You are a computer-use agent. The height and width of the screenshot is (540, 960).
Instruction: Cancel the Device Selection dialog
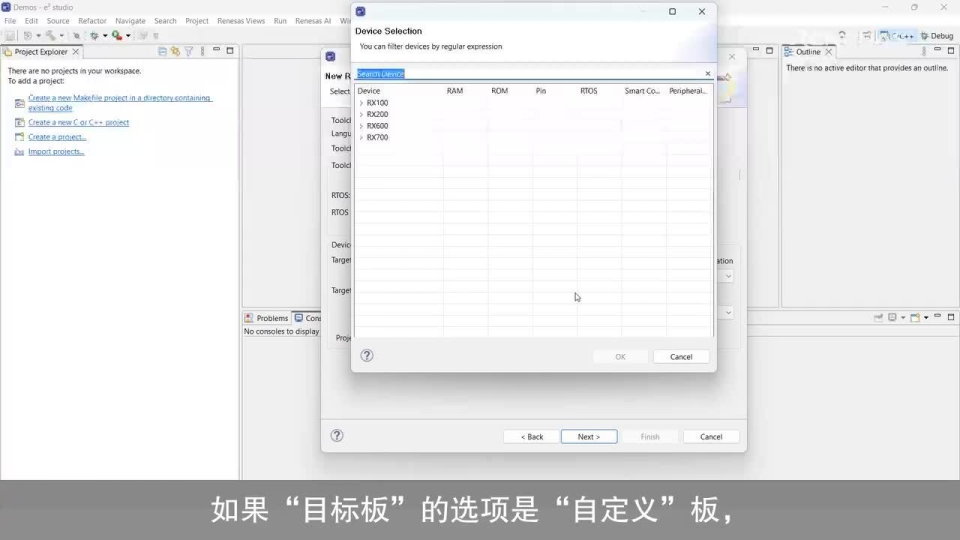pos(681,357)
